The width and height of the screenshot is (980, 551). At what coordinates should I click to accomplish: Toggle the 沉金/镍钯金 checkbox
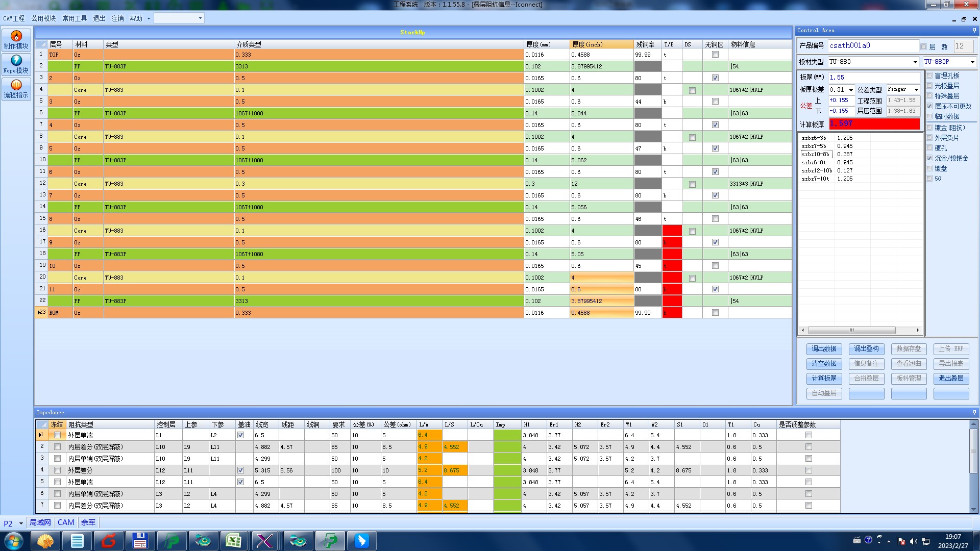click(929, 158)
